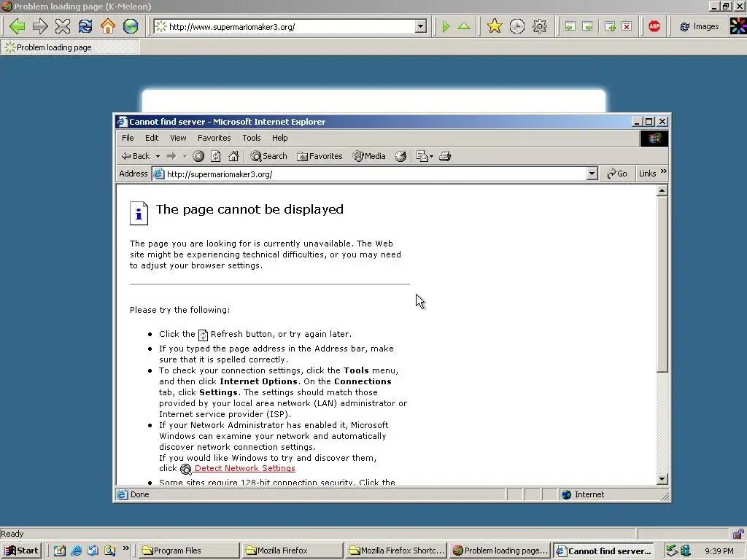Reload page with K-Meleon refresh icon
The width and height of the screenshot is (747, 560).
point(85,26)
